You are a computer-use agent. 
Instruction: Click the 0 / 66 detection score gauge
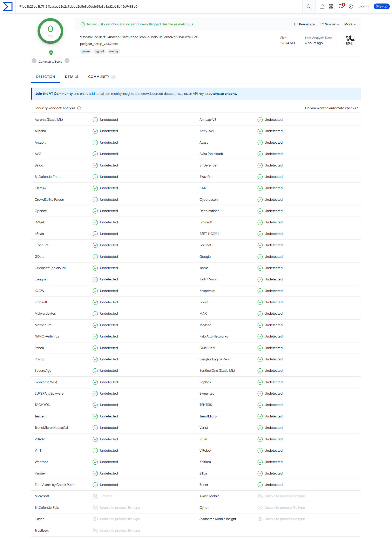click(x=50, y=31)
